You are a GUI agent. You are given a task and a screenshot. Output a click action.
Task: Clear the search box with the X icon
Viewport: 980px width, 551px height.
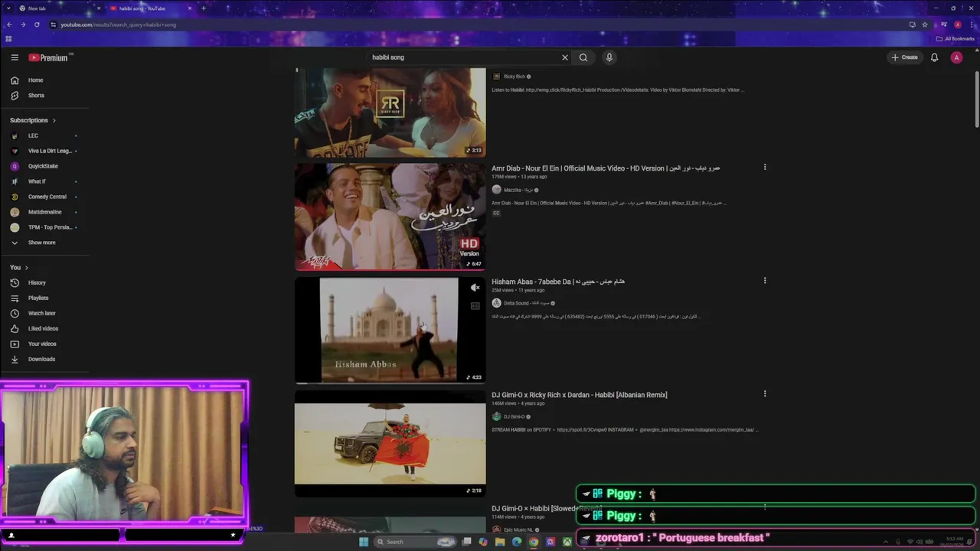[x=565, y=57]
